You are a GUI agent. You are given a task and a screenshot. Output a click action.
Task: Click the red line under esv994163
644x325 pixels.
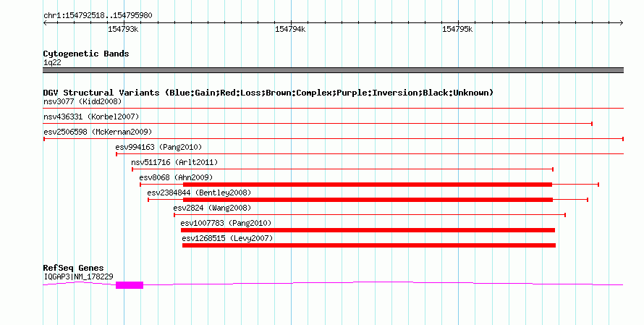(x=370, y=154)
